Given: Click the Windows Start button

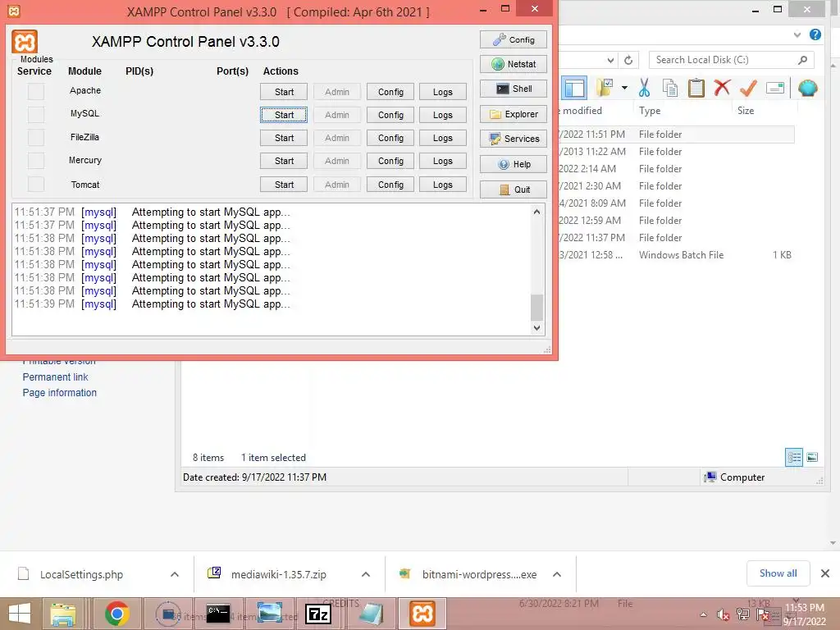Looking at the screenshot, I should [20, 614].
